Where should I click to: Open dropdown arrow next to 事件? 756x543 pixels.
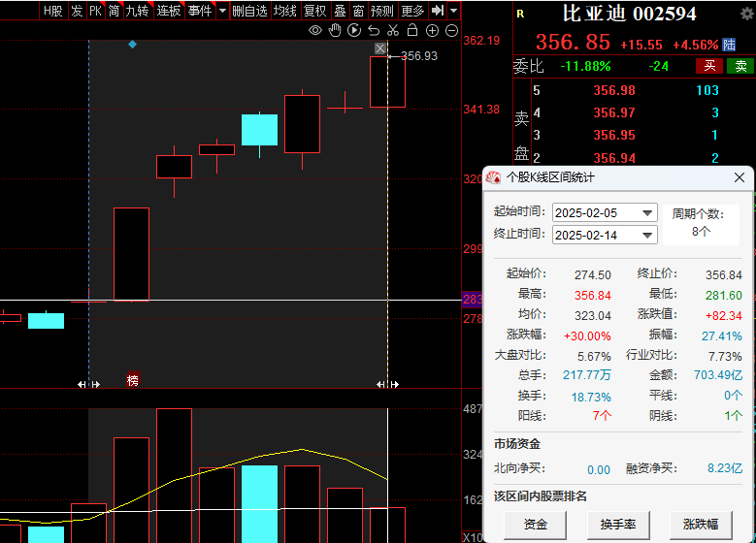[222, 10]
